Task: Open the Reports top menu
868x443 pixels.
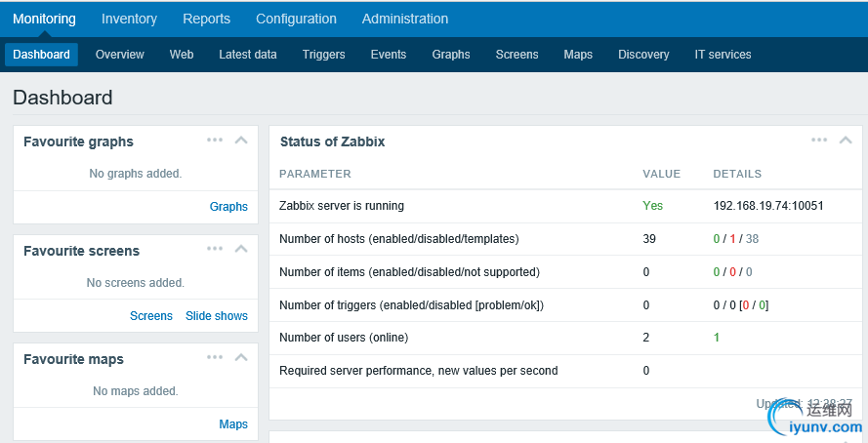Action: coord(206,19)
